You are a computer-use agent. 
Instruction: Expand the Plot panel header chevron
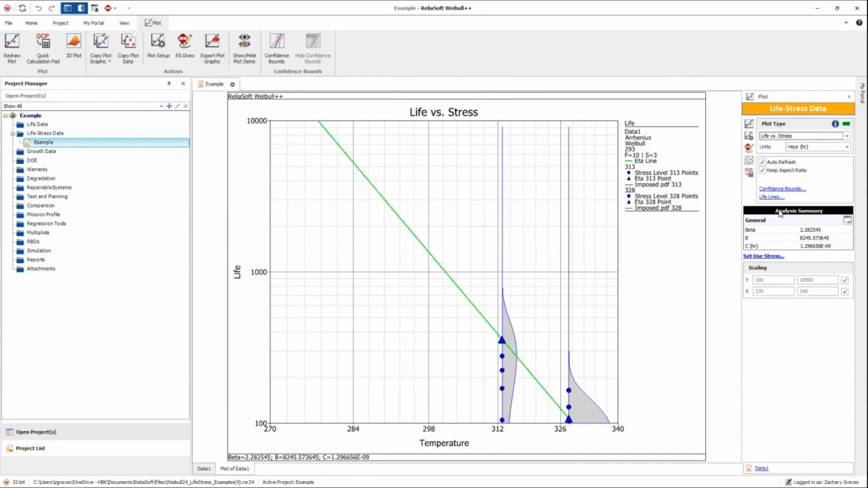click(849, 97)
